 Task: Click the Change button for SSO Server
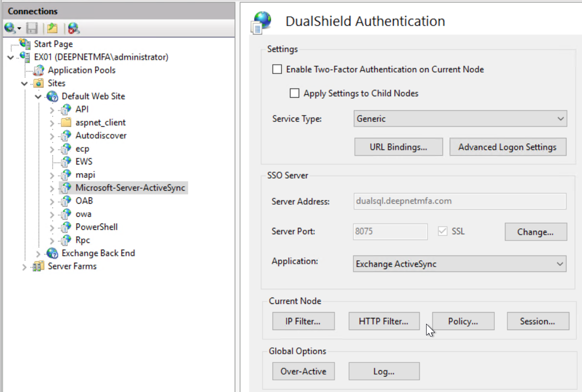click(x=536, y=232)
